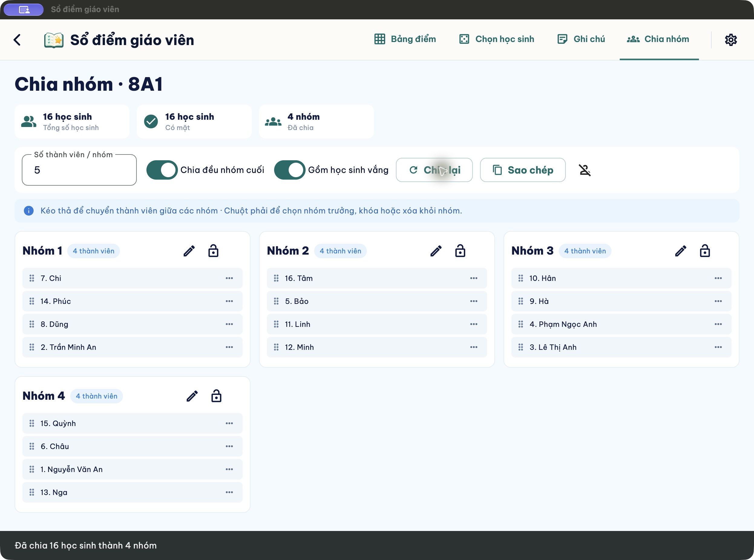Go to Ghi chú tab

pos(581,39)
